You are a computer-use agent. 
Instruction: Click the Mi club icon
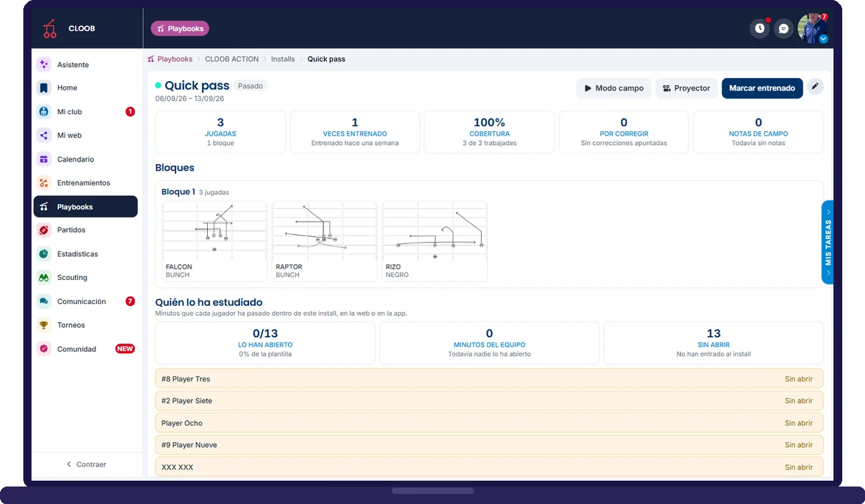click(44, 111)
